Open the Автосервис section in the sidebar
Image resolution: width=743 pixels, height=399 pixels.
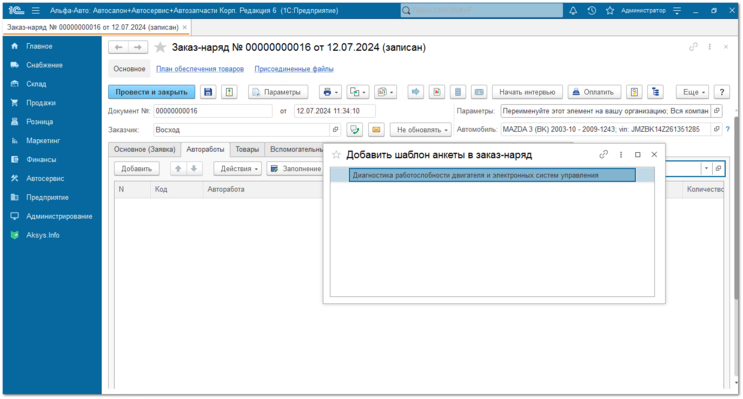click(x=45, y=178)
